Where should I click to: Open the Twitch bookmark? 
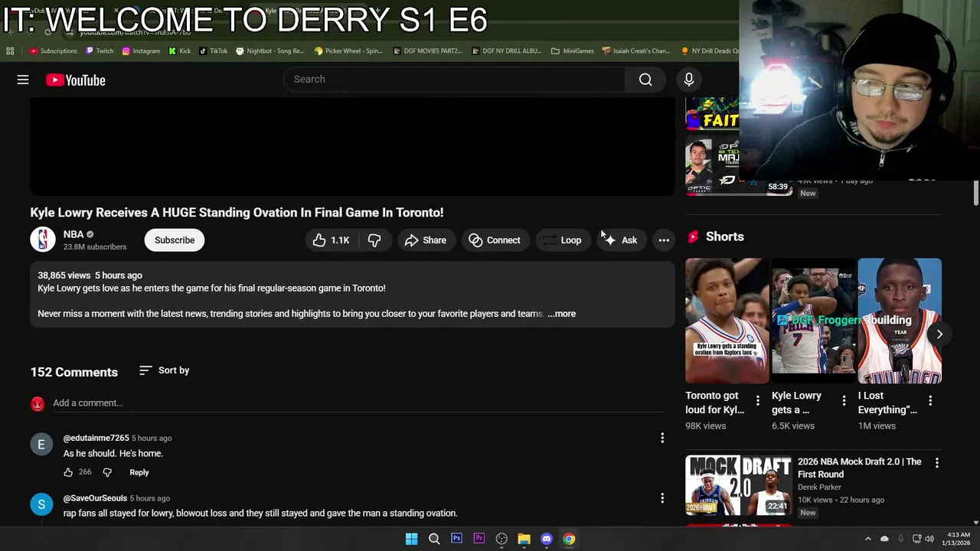tap(100, 51)
